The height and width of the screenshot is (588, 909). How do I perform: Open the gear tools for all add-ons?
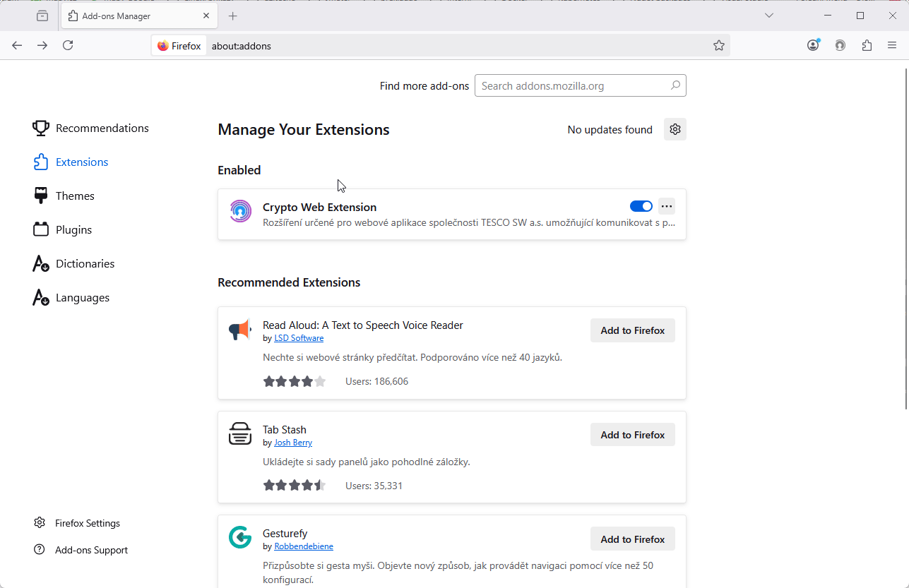click(675, 129)
